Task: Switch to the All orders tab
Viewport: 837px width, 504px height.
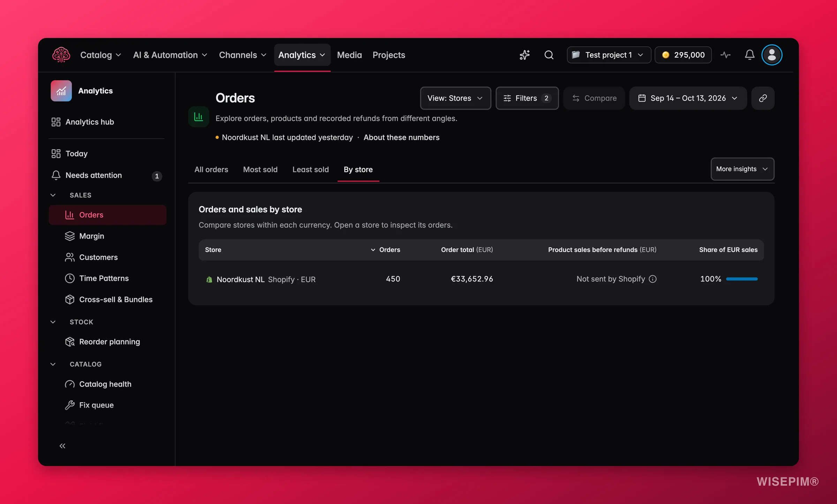Action: click(211, 170)
